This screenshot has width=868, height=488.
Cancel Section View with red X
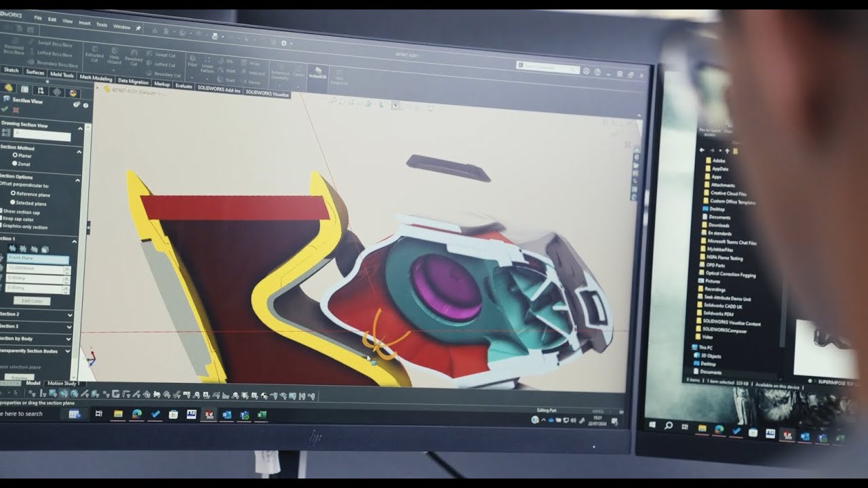(x=14, y=109)
